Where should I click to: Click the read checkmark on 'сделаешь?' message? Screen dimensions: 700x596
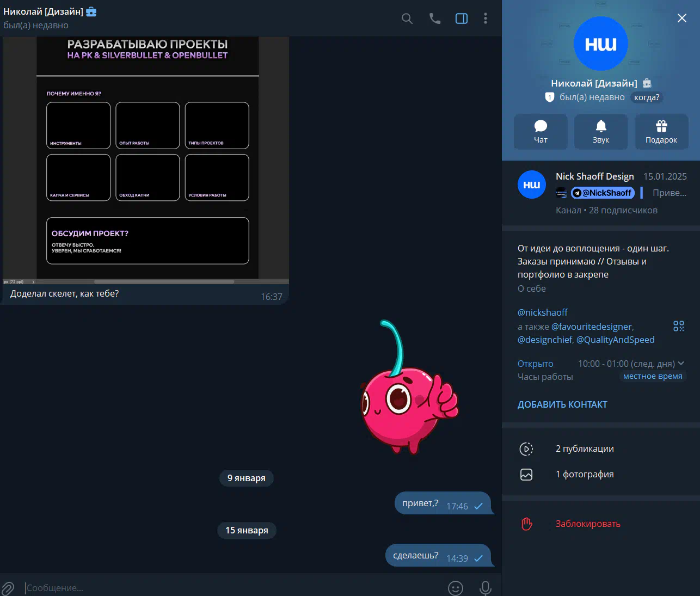pyautogui.click(x=478, y=558)
